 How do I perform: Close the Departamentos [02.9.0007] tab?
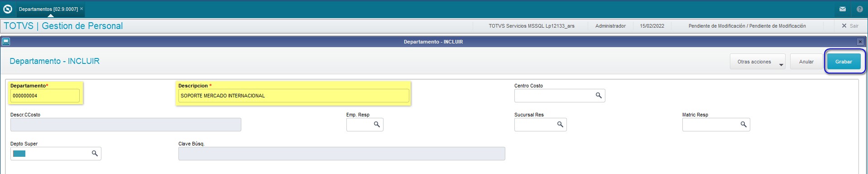tap(82, 9)
